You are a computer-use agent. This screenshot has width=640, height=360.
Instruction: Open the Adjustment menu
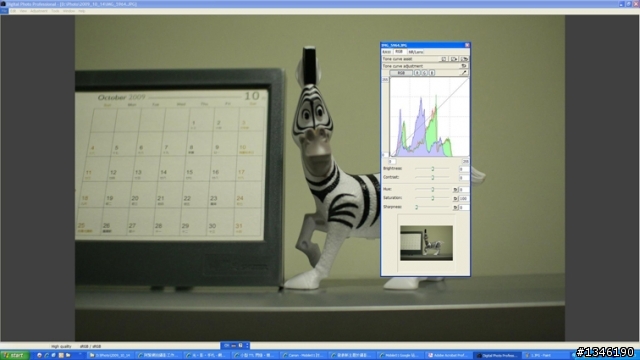(39, 11)
